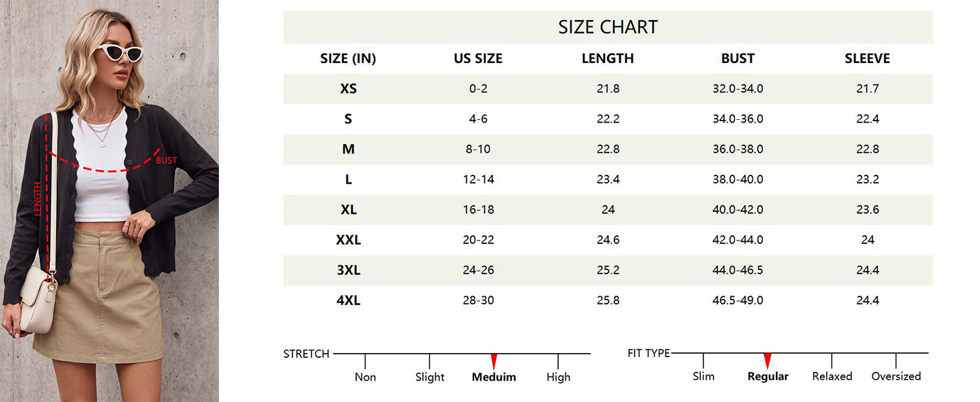This screenshot has width=980, height=402.
Task: Click the red marker on the STRETCH scale
Action: pyautogui.click(x=494, y=361)
